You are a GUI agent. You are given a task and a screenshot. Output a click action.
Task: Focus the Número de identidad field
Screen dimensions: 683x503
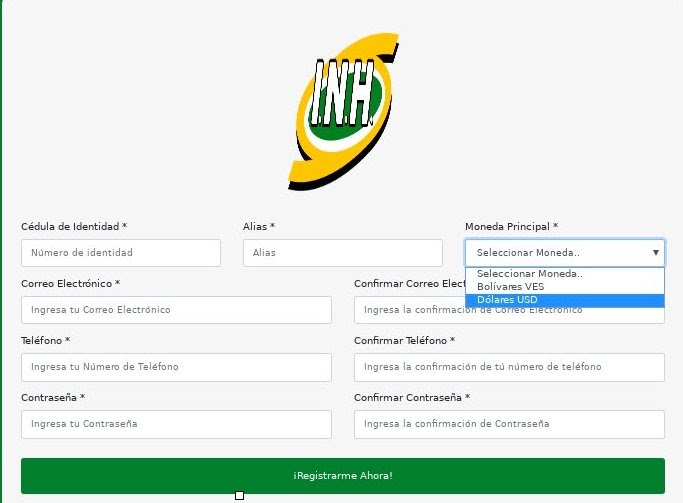[x=121, y=253]
